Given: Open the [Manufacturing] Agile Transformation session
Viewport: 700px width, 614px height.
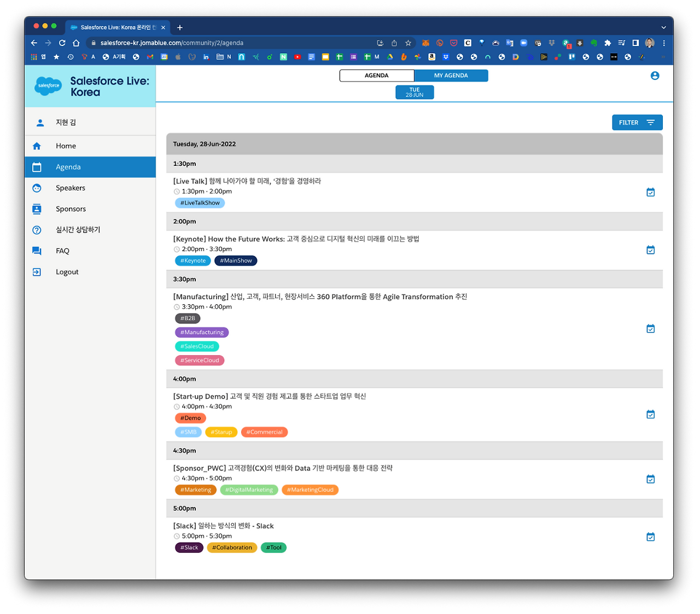Looking at the screenshot, I should [x=320, y=297].
